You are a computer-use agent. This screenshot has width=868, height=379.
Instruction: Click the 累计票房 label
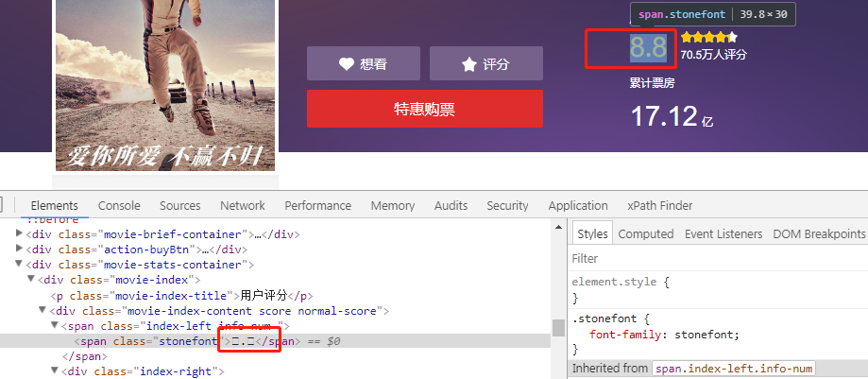[x=652, y=83]
